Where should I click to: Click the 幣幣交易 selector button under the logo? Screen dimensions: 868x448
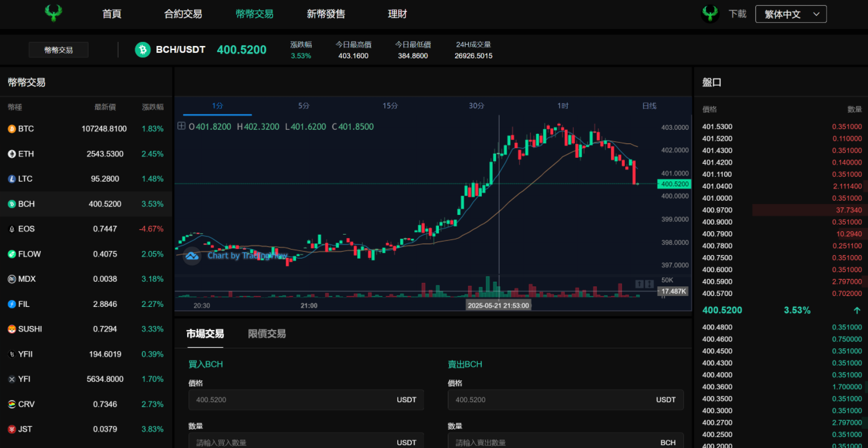coord(58,50)
